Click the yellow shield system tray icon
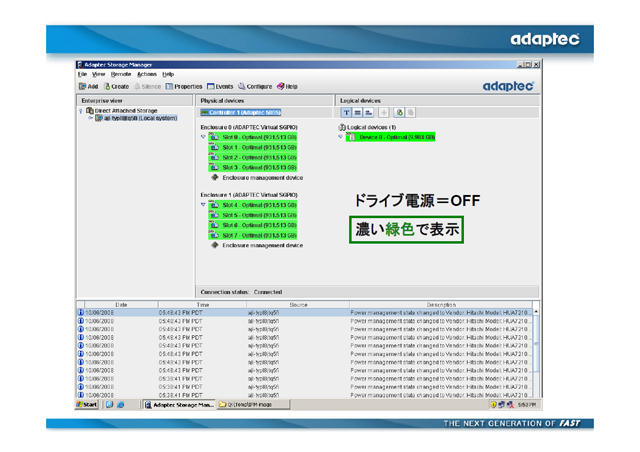Viewport: 640px width, 452px height. pyautogui.click(x=493, y=405)
